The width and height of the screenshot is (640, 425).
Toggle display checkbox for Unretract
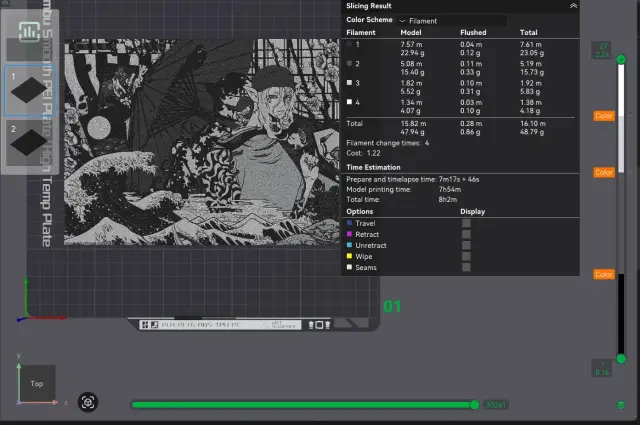click(466, 245)
